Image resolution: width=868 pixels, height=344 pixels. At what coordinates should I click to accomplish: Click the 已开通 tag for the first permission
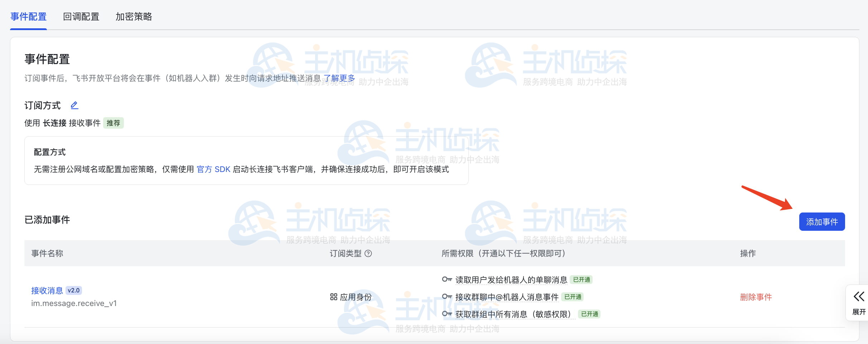click(582, 279)
